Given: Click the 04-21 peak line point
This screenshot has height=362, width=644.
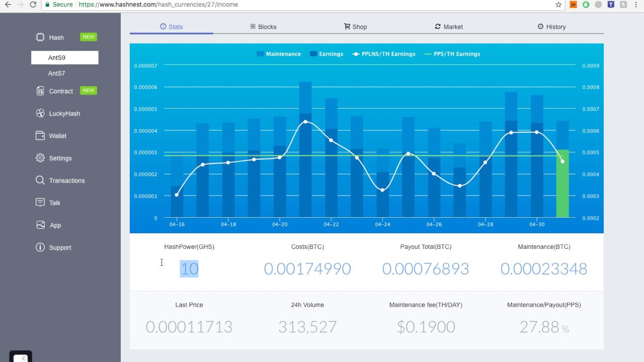Looking at the screenshot, I should click(305, 122).
